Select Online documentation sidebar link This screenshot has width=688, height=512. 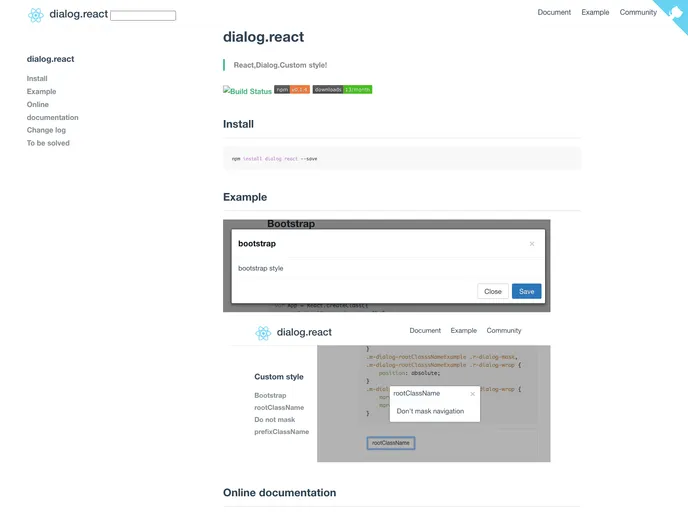pos(52,111)
